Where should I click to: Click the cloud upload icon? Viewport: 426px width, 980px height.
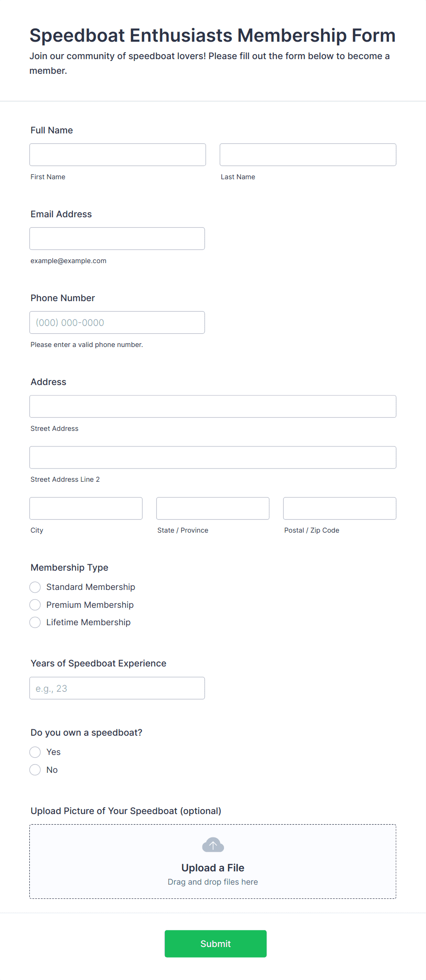(x=213, y=845)
